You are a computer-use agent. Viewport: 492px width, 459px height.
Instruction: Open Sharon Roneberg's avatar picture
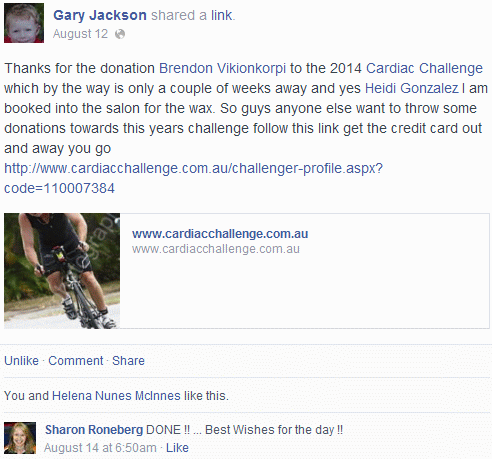[x=20, y=438]
